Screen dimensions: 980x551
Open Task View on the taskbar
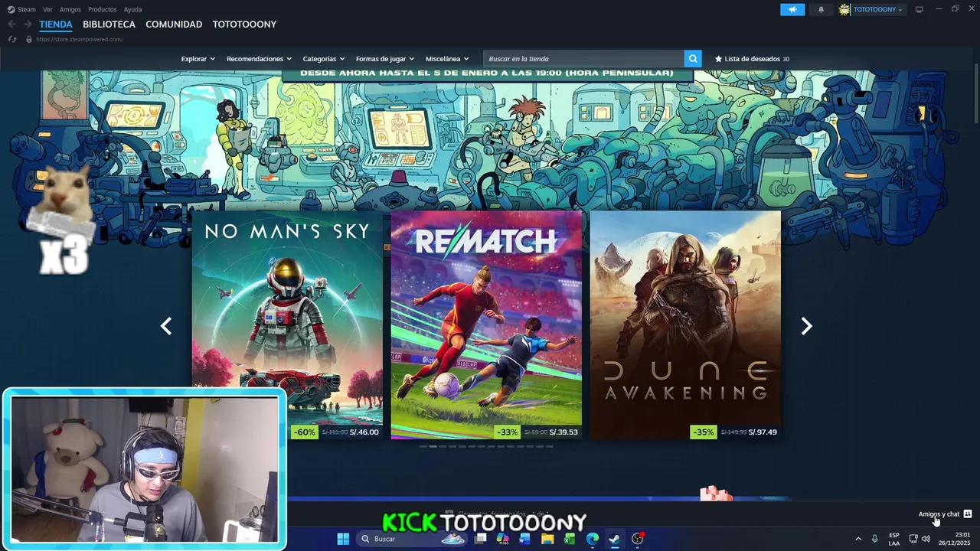pyautogui.click(x=480, y=539)
